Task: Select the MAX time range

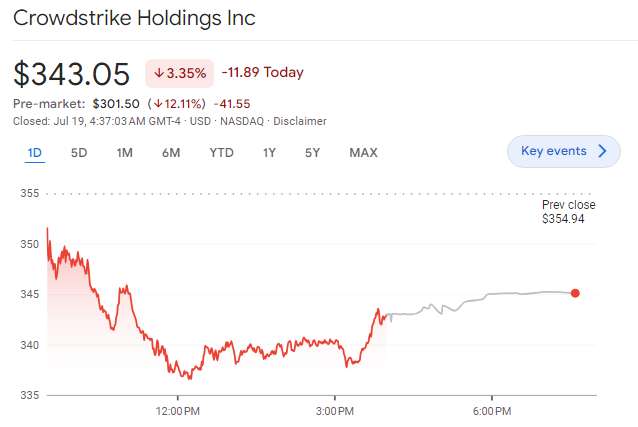Action: 363,152
